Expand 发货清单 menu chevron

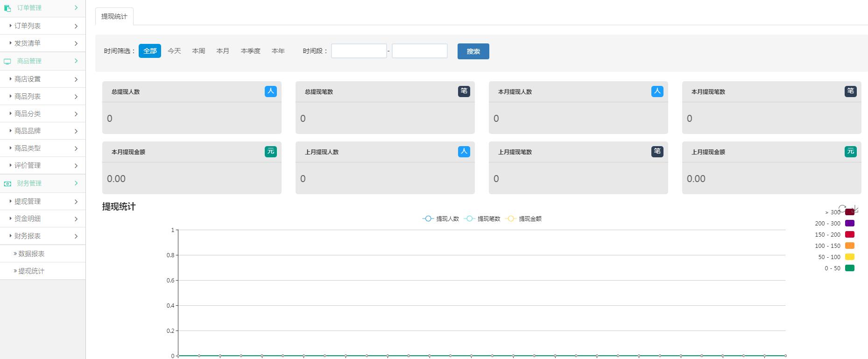76,43
